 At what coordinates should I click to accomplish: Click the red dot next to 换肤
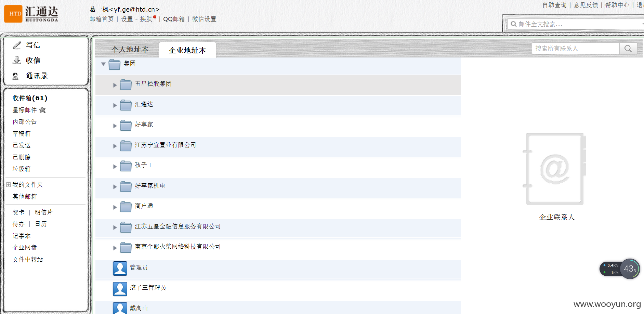click(155, 17)
